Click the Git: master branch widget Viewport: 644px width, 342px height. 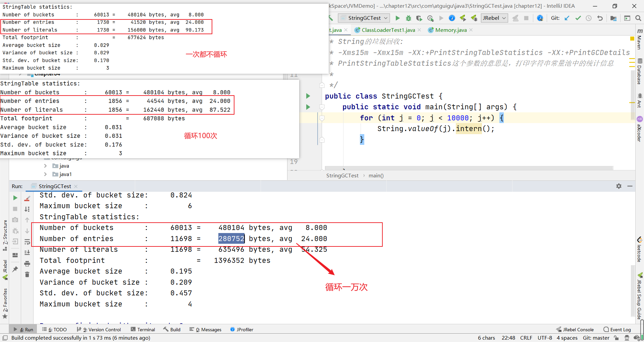coord(596,338)
